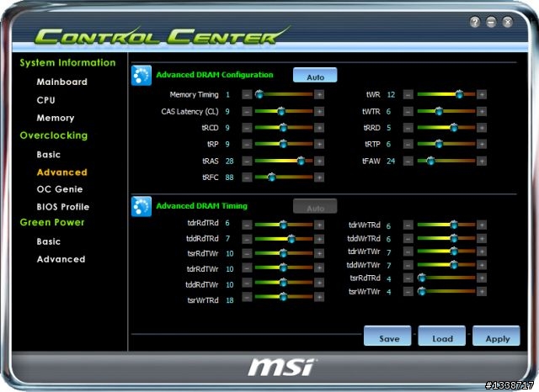The height and width of the screenshot is (392, 539).
Task: Save the current overclocking settings
Action: tap(387, 336)
